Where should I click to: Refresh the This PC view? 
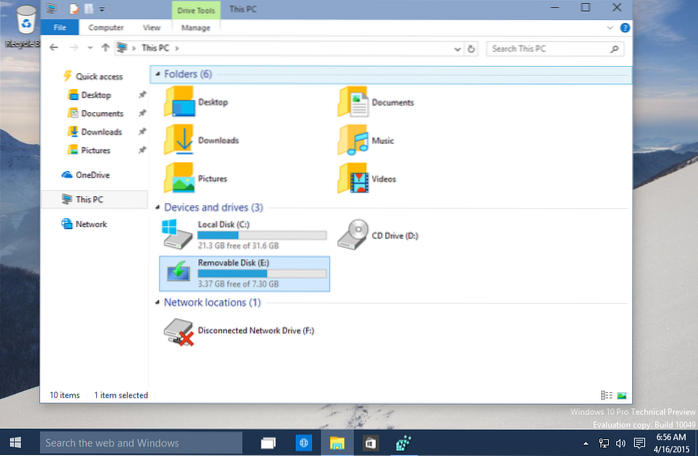(471, 49)
